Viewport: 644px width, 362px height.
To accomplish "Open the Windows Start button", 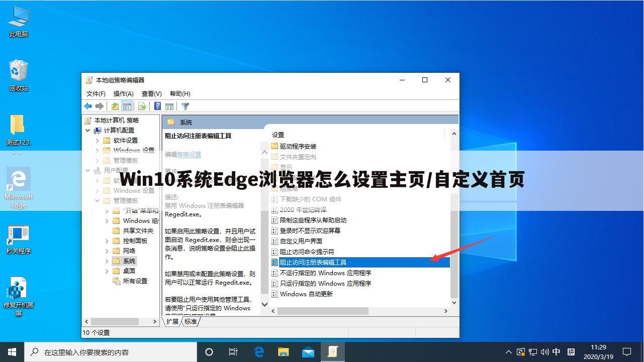I will pyautogui.click(x=12, y=352).
